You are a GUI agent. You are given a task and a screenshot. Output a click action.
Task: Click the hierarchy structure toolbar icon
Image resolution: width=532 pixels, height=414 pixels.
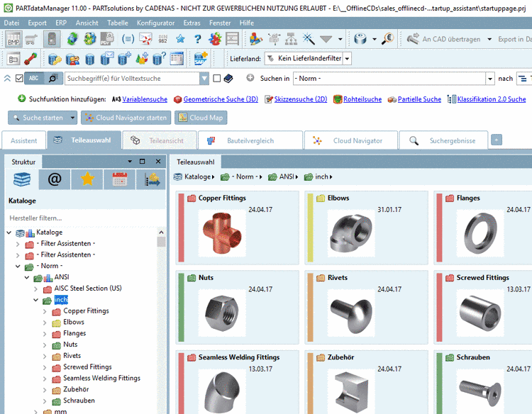291,39
